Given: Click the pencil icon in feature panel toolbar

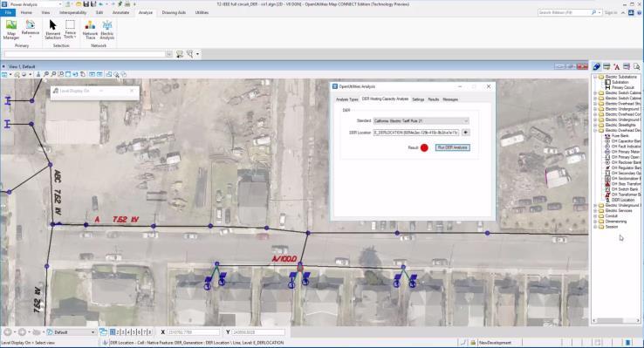Looking at the screenshot, I should pyautogui.click(x=596, y=66).
